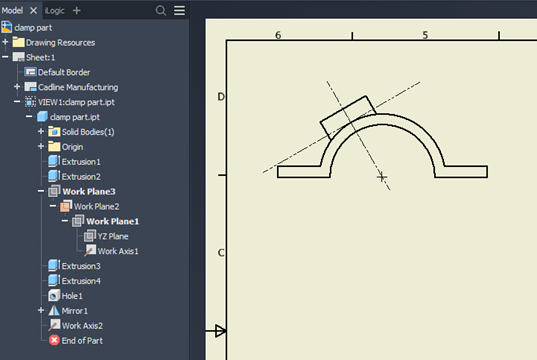Click the Work Plane1 plane icon
Screen dimensions: 537x360
click(78, 221)
